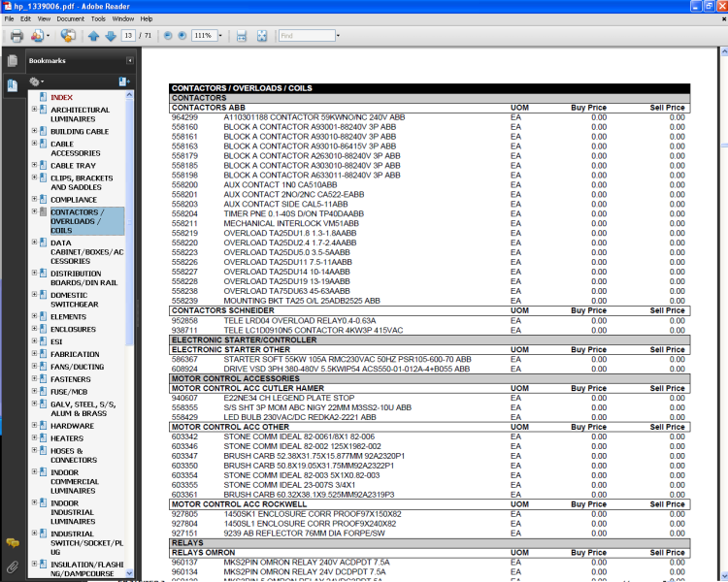Click expand current bookmark icon
This screenshot has height=582, width=728.
(124, 81)
